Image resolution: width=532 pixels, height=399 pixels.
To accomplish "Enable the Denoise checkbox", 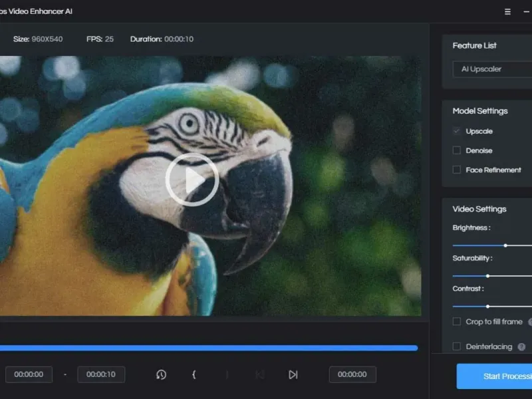I will tap(457, 150).
